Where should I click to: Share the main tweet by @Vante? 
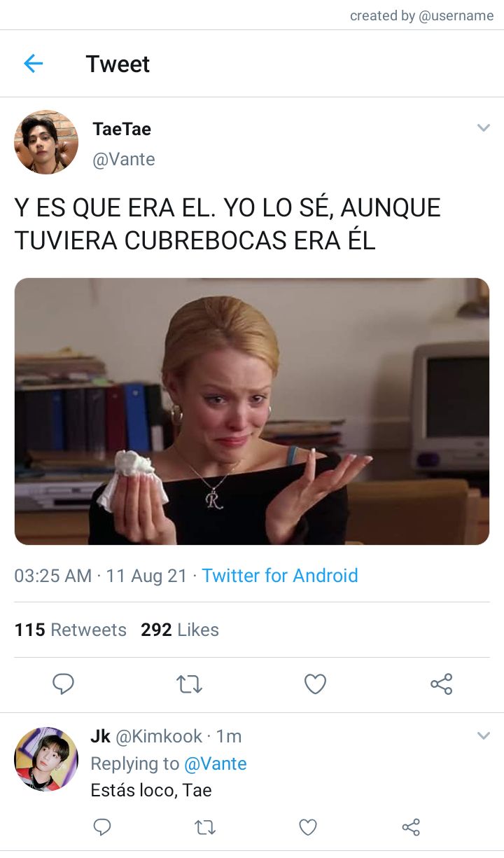coord(441,684)
